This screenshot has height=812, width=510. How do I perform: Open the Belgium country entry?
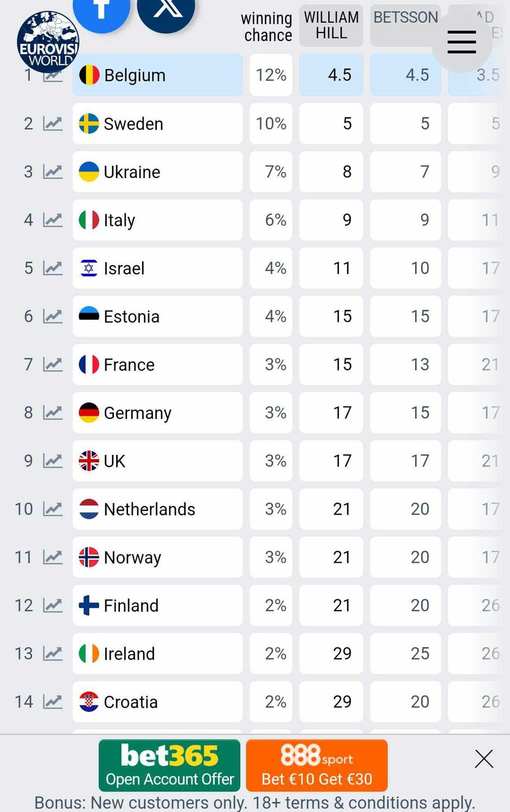tap(157, 75)
